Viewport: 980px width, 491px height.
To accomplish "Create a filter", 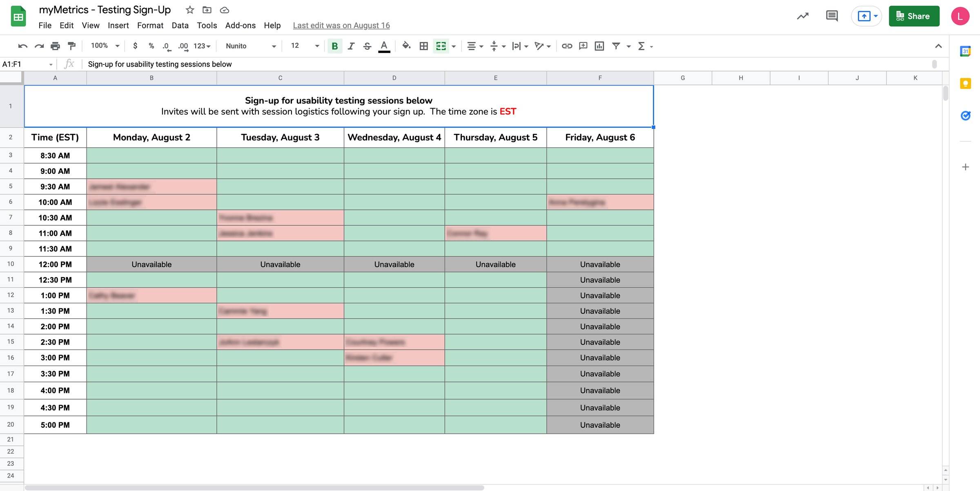I will (616, 46).
